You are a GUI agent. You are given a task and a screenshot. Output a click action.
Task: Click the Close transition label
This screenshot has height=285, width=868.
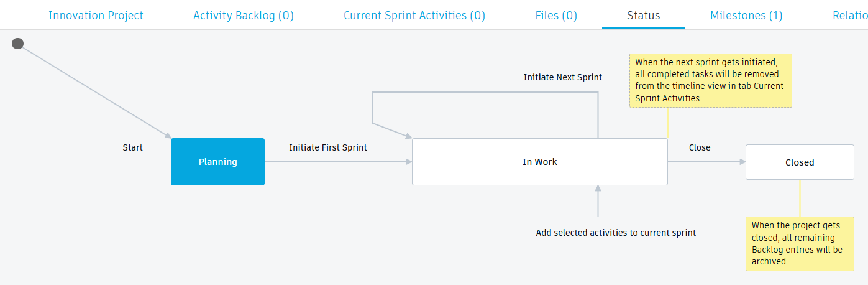coord(700,147)
